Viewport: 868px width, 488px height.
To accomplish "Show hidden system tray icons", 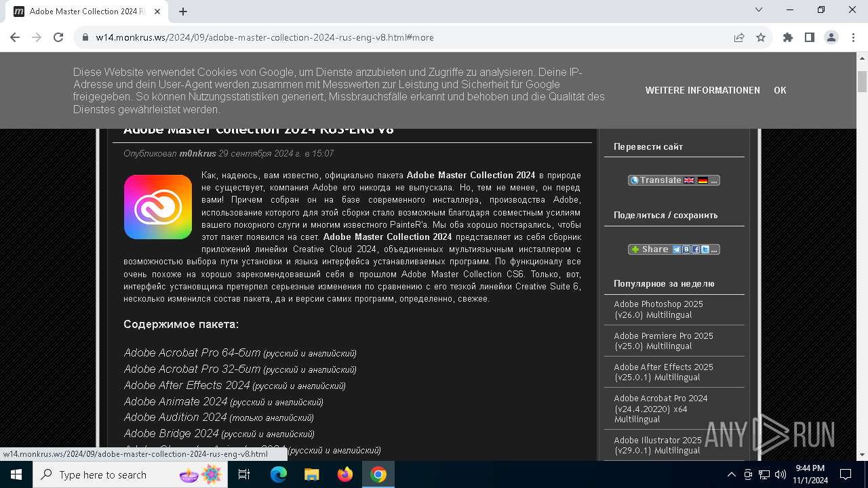I will click(x=731, y=474).
